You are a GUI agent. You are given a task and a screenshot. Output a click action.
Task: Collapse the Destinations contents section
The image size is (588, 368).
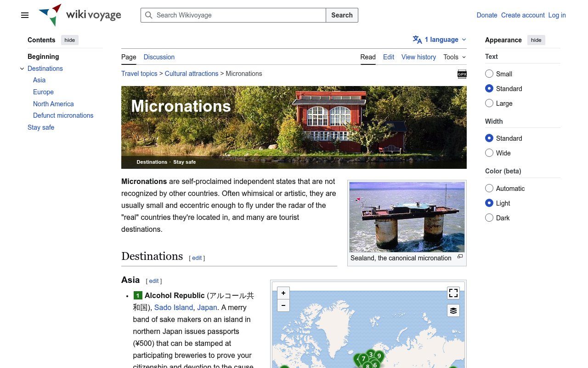click(22, 69)
